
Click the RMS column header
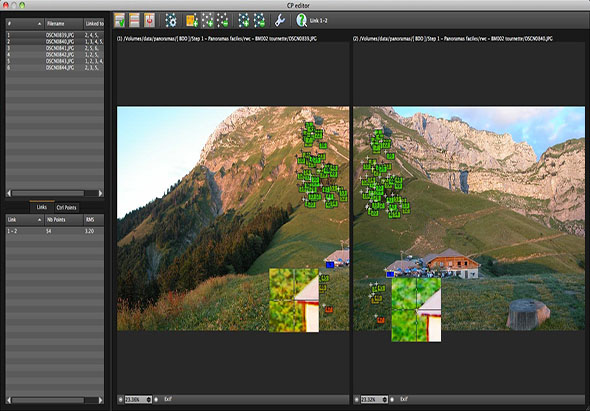pos(94,220)
